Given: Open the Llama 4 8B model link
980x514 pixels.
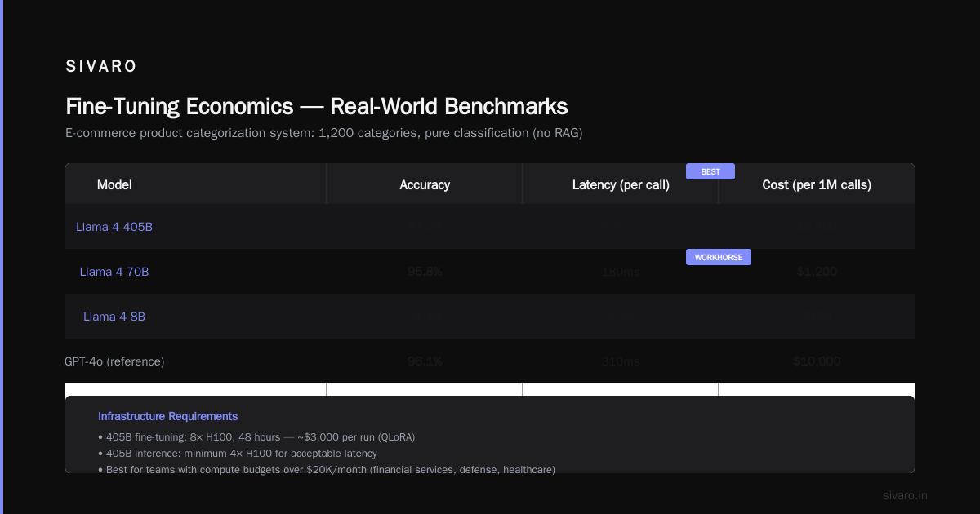Looking at the screenshot, I should tap(114, 317).
